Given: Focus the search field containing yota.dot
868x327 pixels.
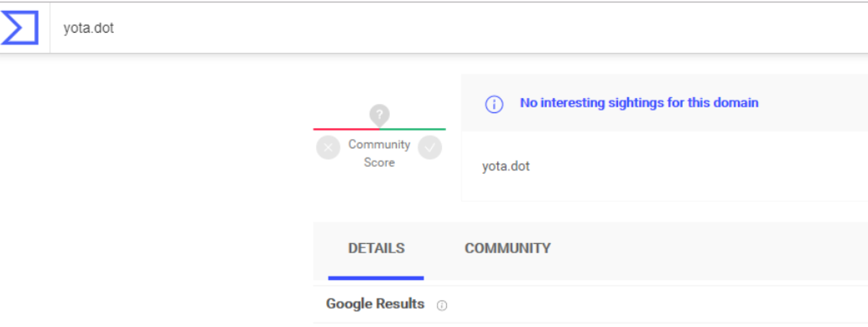Looking at the screenshot, I should [459, 28].
